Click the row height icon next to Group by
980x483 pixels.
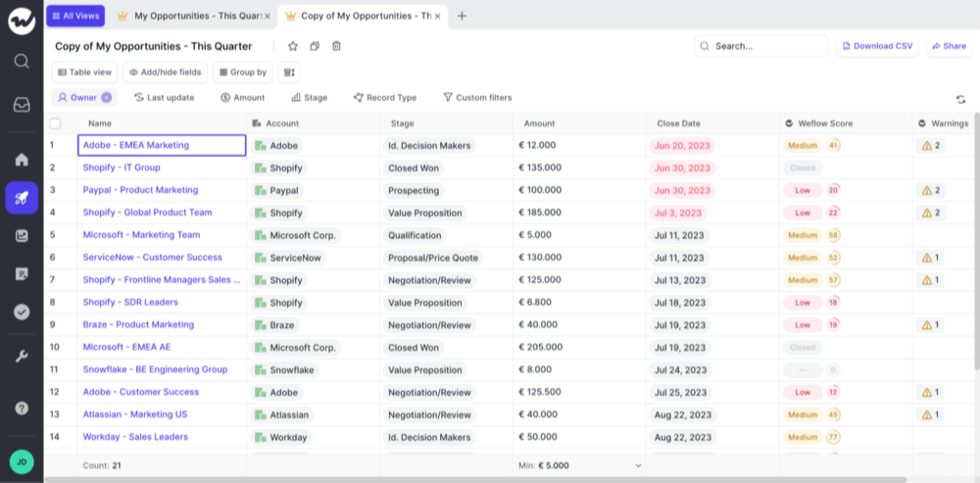289,72
